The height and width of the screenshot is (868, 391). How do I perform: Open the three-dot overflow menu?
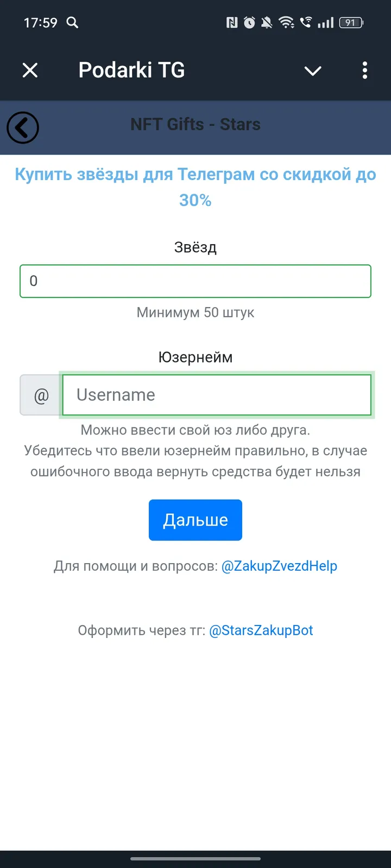pos(364,71)
